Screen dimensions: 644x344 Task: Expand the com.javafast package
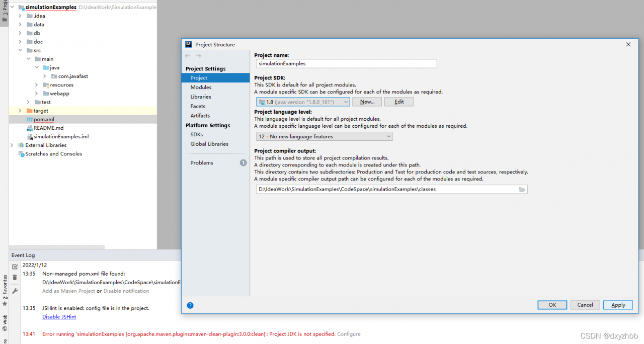pos(45,76)
